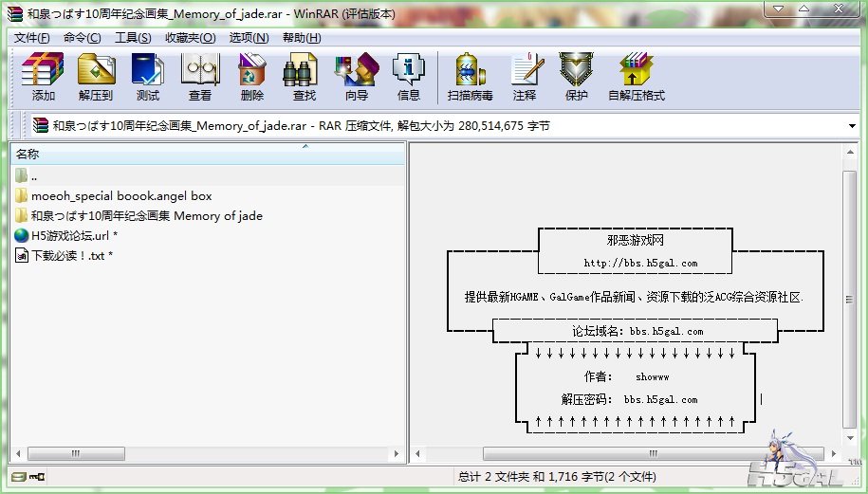Open the address bar path dropdown arrow

point(852,125)
